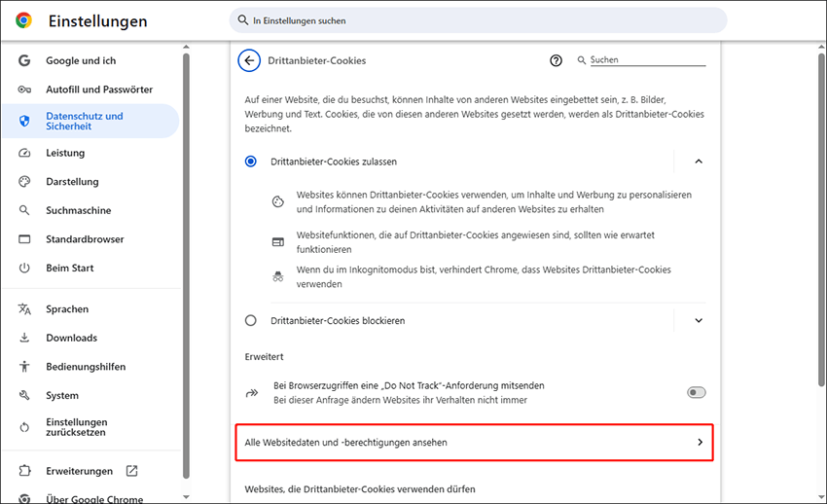Click the puzzle piece icon for Erweiterungen

point(24,471)
